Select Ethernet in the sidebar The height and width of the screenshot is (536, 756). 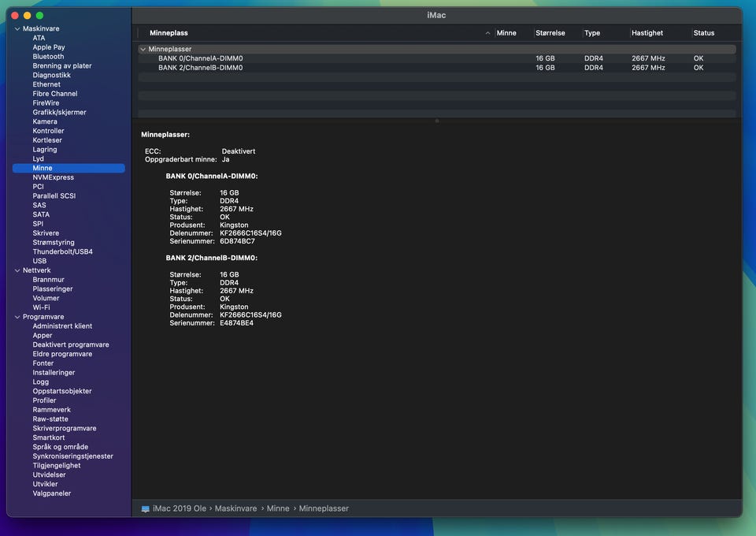click(x=46, y=84)
